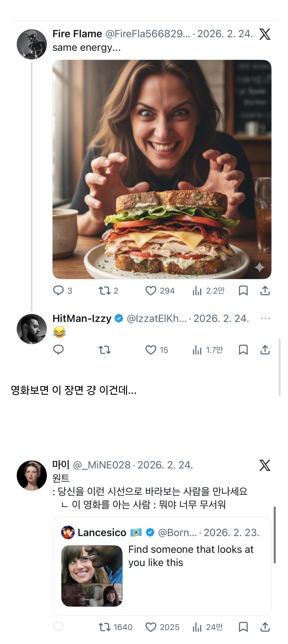Like HitMan-Izzy's laughing emoji reply
The height and width of the screenshot is (644, 288).
point(151,350)
